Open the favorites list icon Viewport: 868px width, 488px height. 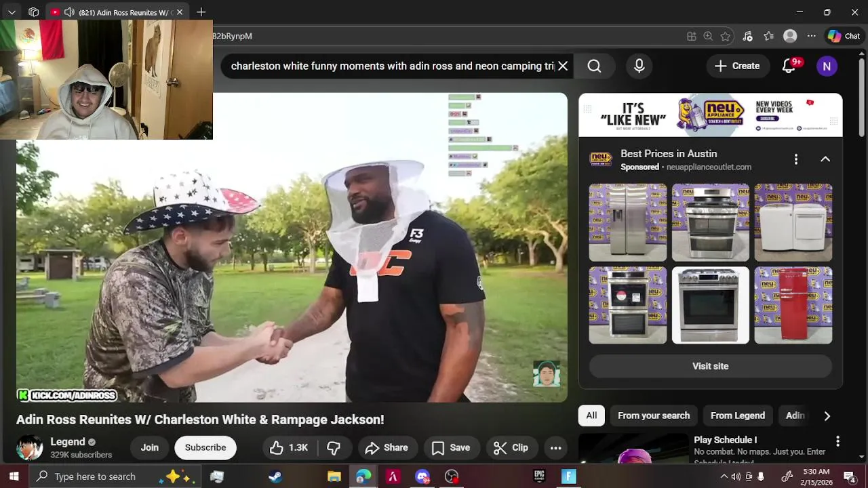[x=768, y=36]
